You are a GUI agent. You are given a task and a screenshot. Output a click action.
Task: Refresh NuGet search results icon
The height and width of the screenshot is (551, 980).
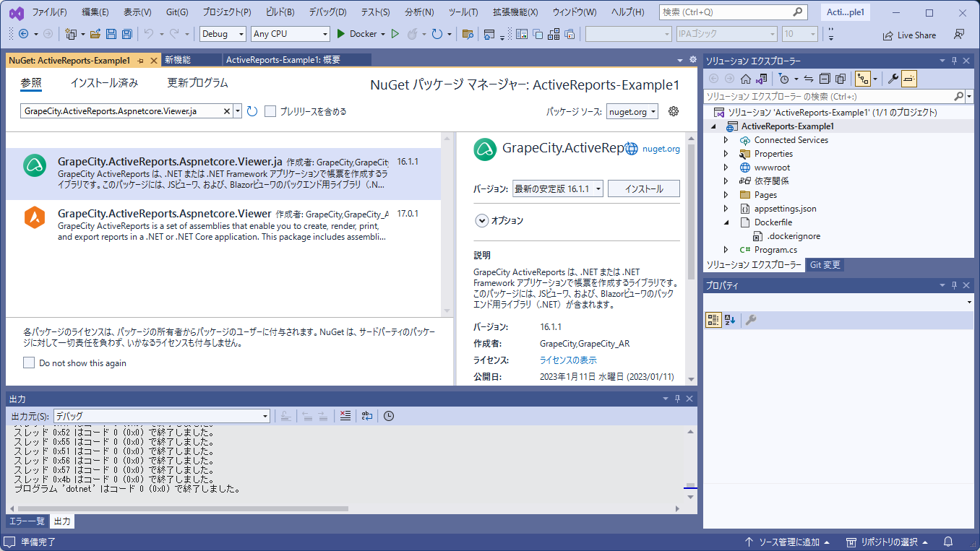[252, 111]
